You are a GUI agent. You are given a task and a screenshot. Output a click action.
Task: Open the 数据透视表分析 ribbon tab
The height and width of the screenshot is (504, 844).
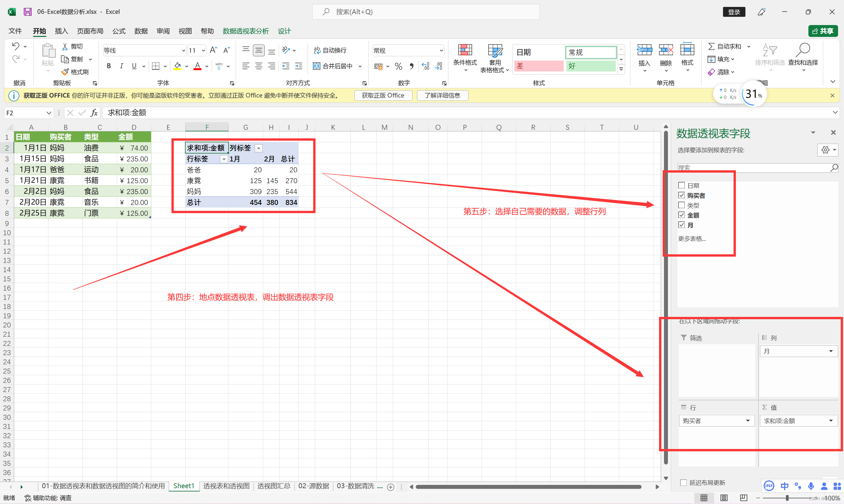[x=245, y=31]
